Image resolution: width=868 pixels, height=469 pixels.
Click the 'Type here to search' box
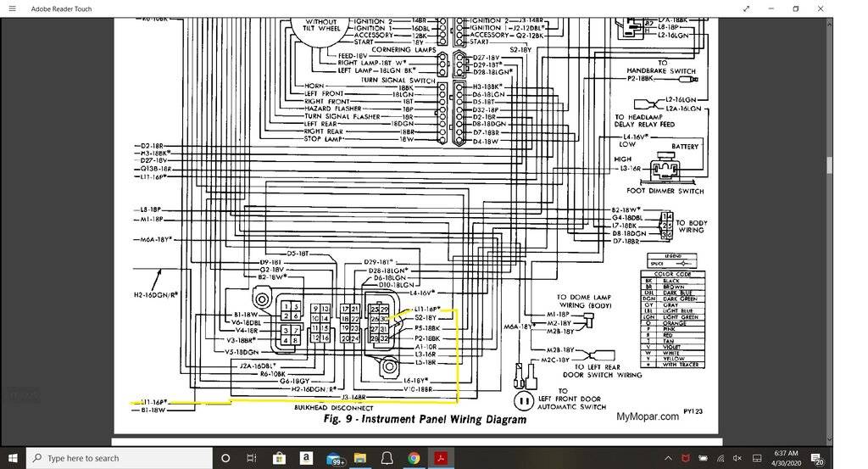click(x=119, y=458)
